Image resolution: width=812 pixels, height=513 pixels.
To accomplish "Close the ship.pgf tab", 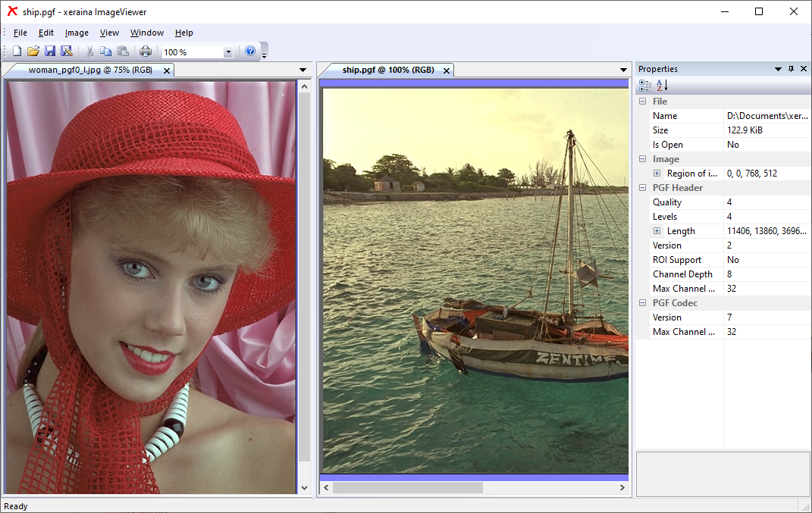I will 447,70.
